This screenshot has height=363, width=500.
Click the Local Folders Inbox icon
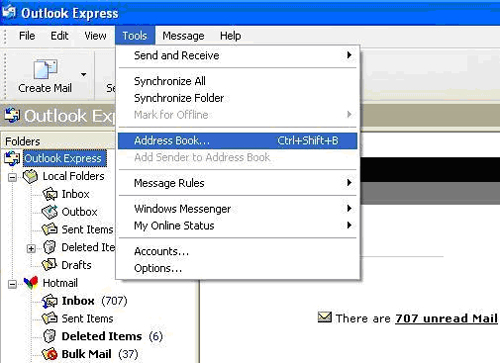pyautogui.click(x=50, y=194)
